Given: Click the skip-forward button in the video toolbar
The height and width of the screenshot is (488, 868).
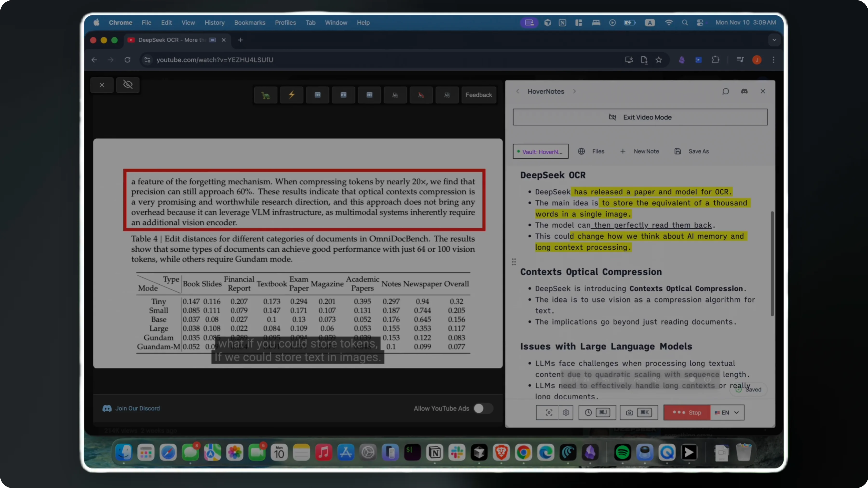Looking at the screenshot, I should coord(369,95).
